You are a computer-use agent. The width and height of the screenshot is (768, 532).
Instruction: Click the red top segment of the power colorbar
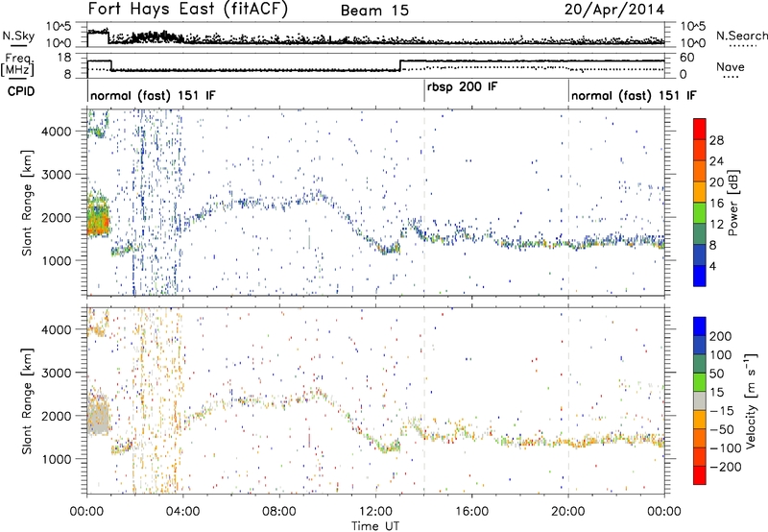(700, 129)
